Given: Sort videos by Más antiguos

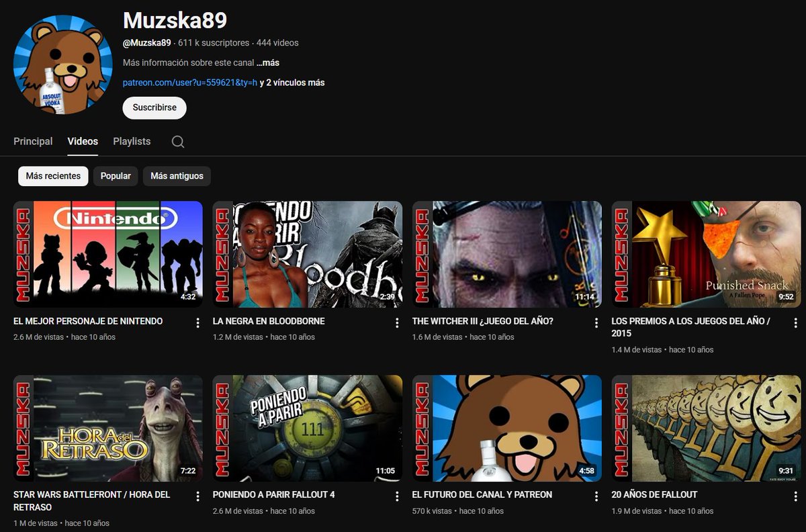Looking at the screenshot, I should 177,176.
